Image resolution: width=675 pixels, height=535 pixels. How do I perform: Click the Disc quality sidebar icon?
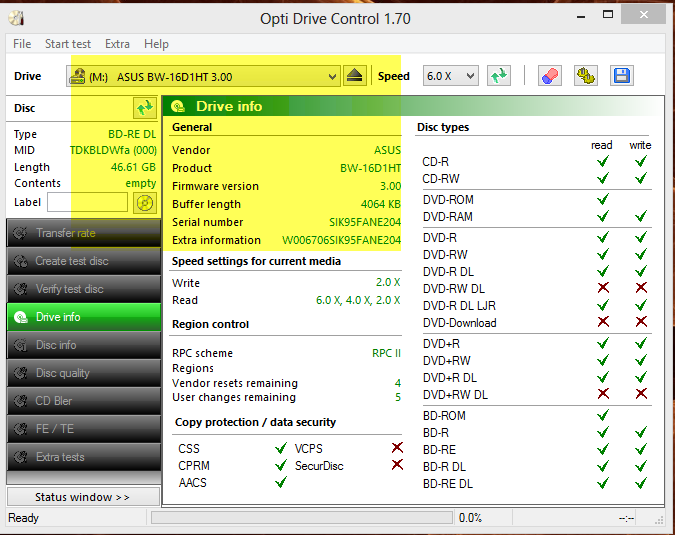pyautogui.click(x=20, y=373)
